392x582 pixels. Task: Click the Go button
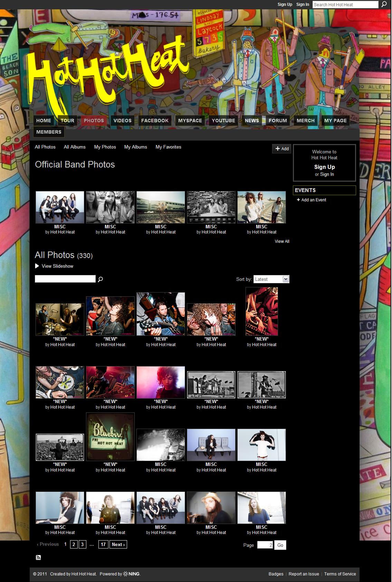[280, 545]
